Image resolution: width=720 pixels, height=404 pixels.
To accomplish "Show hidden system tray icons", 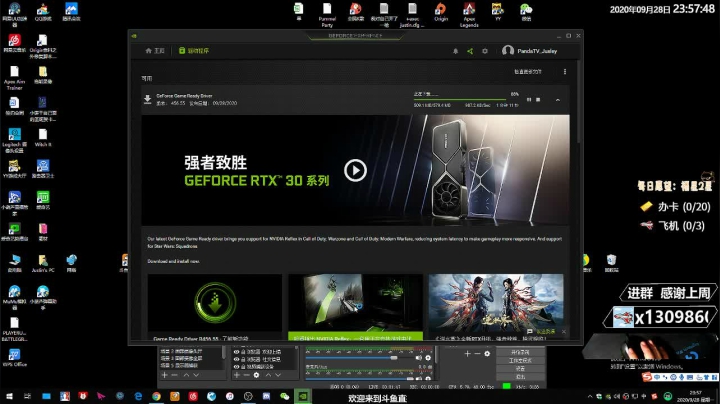I will tap(590, 396).
